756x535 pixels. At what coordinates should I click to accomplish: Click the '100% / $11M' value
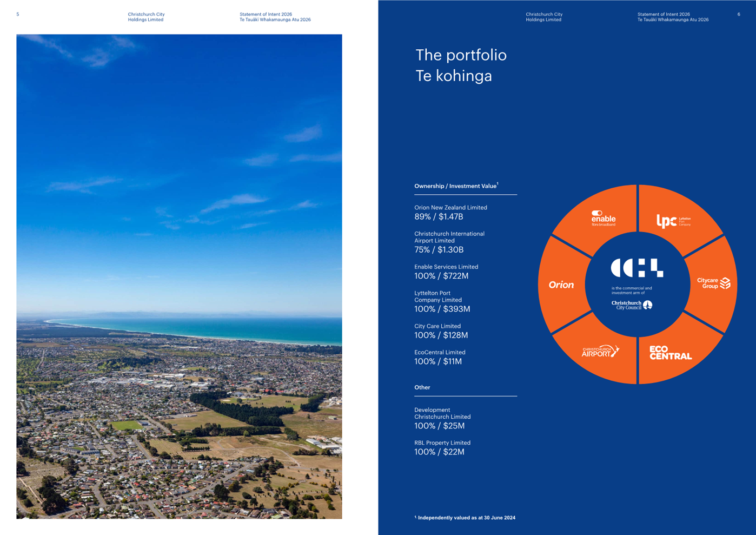pyautogui.click(x=438, y=361)
